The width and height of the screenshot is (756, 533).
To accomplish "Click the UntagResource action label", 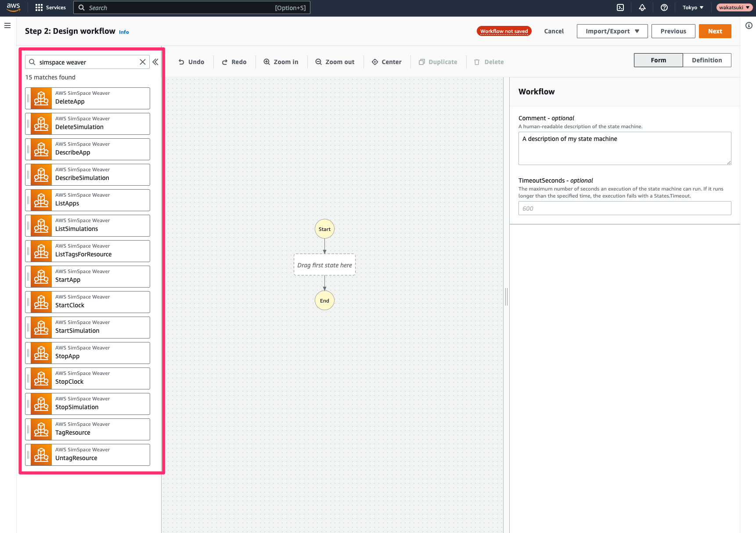I will pos(76,458).
